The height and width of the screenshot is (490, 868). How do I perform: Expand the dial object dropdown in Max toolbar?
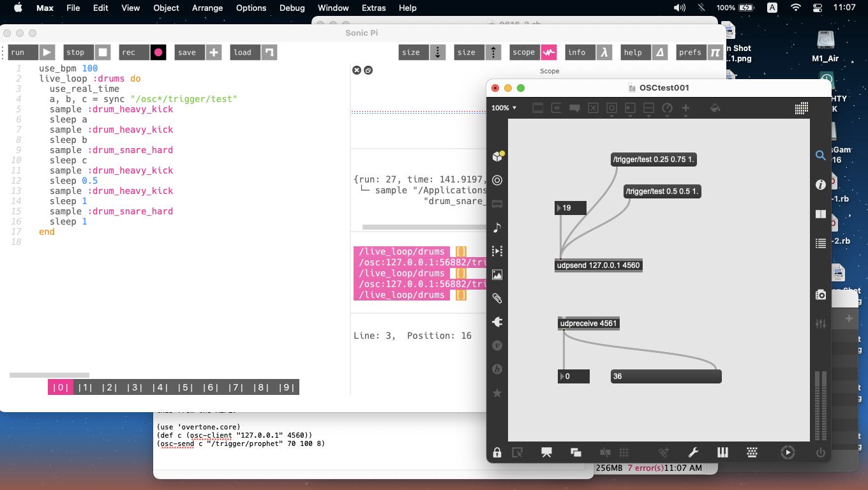[x=668, y=109]
